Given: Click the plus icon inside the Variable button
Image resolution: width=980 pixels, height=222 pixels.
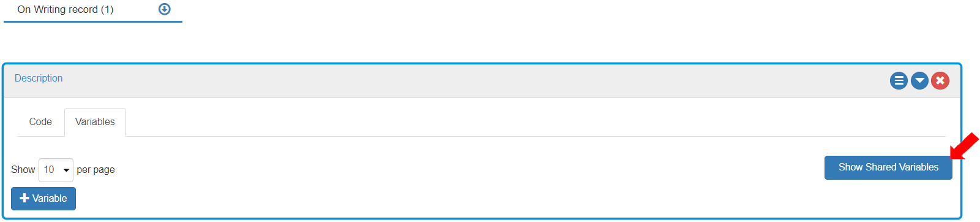Looking at the screenshot, I should tap(24, 198).
